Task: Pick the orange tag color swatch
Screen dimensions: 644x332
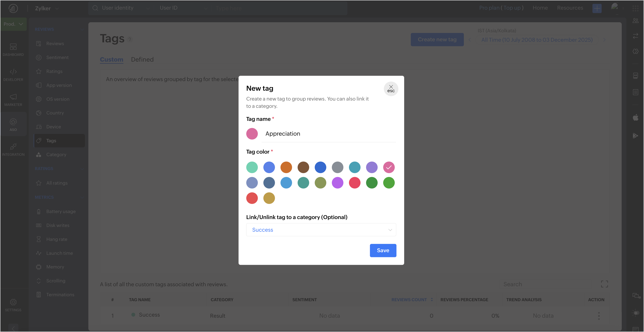Action: 286,167
